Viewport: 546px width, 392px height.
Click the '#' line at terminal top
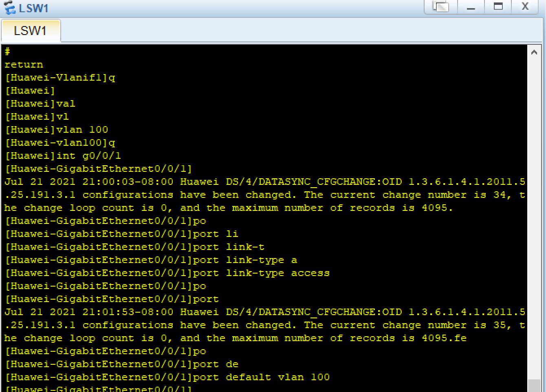pos(7,52)
